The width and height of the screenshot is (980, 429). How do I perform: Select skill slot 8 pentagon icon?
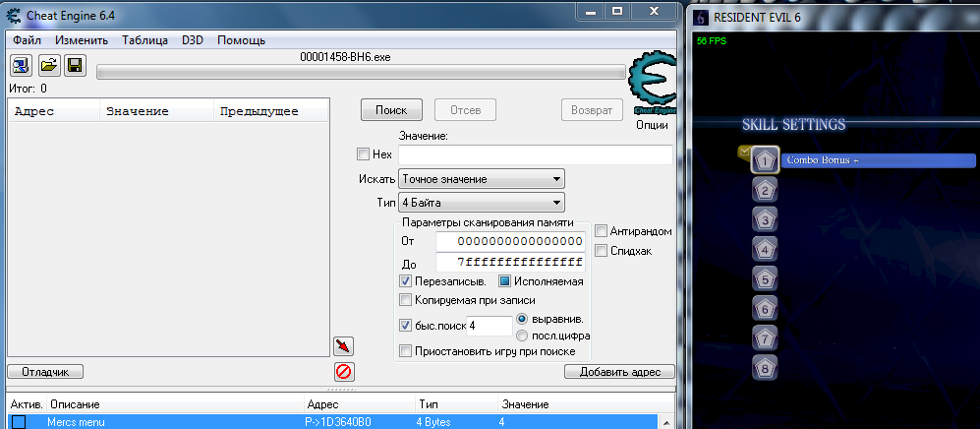tap(765, 368)
